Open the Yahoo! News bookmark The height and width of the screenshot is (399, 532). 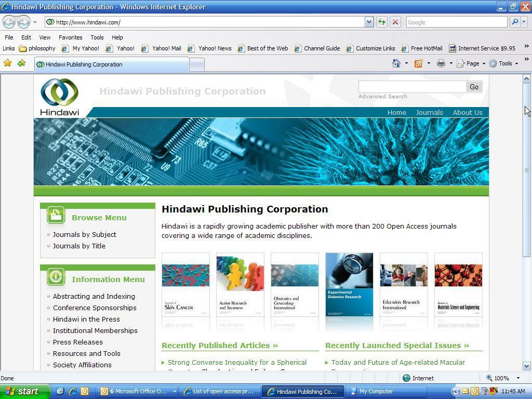click(x=210, y=48)
